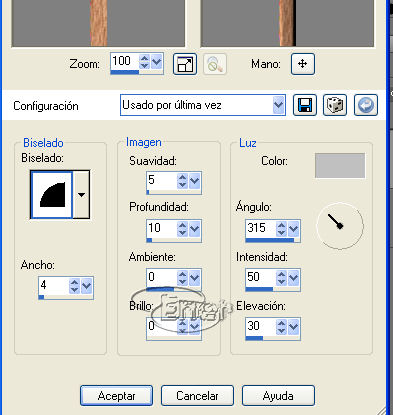Click inside the Intensidad value field

261,277
